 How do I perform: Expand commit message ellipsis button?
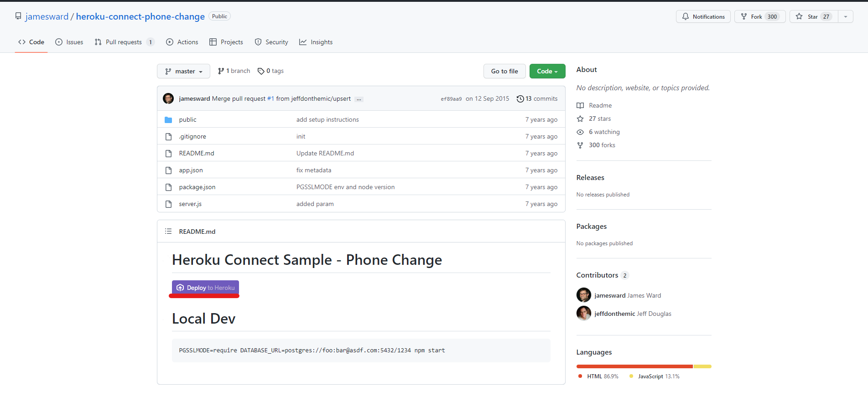[359, 99]
